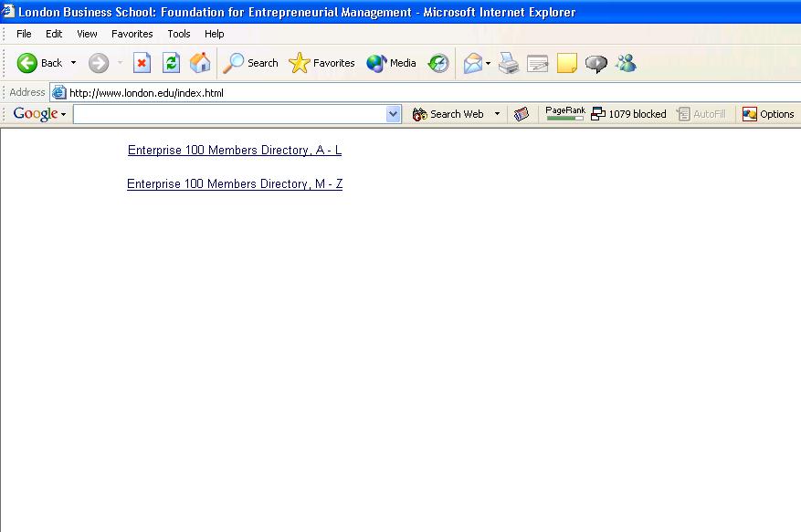Open the Google toolbar logo menu
Screen dimensions: 801x532
coord(39,114)
